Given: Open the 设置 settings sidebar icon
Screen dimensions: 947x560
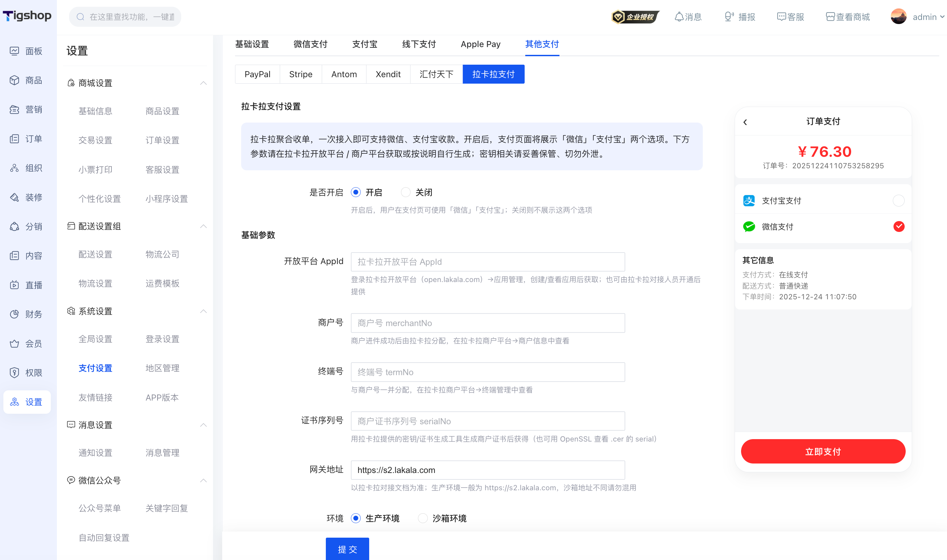Looking at the screenshot, I should 14,402.
